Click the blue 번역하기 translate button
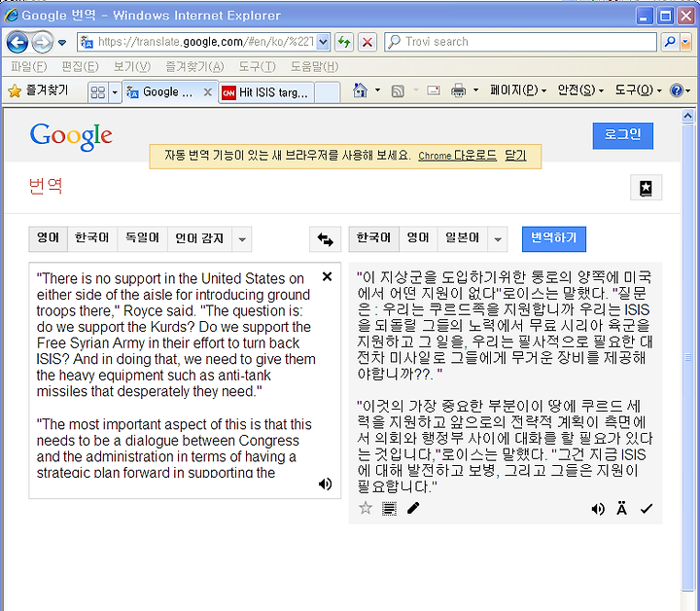This screenshot has height=611, width=700. coord(554,239)
